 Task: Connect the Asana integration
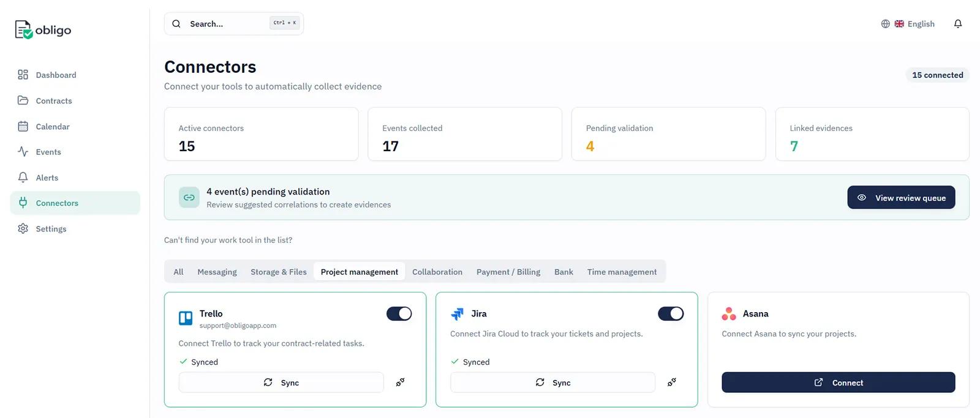(x=838, y=383)
